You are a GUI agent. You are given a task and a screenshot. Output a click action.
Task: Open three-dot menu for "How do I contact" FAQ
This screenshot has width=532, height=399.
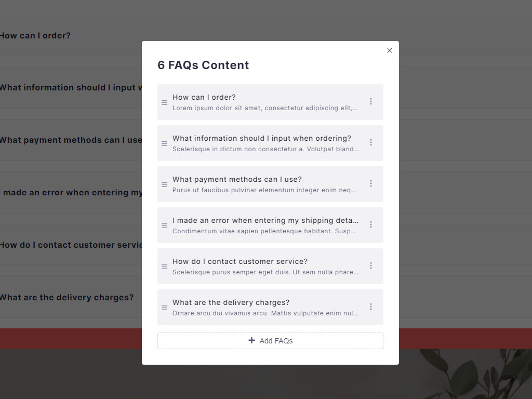click(x=371, y=265)
